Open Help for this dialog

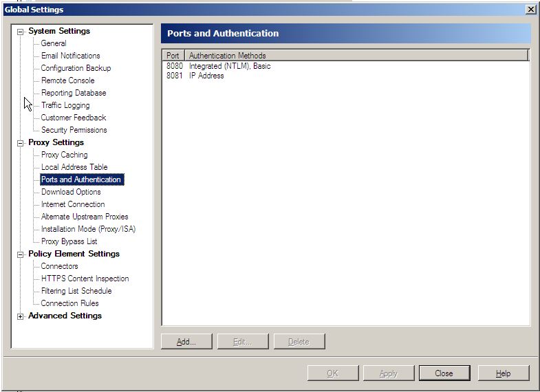[503, 373]
